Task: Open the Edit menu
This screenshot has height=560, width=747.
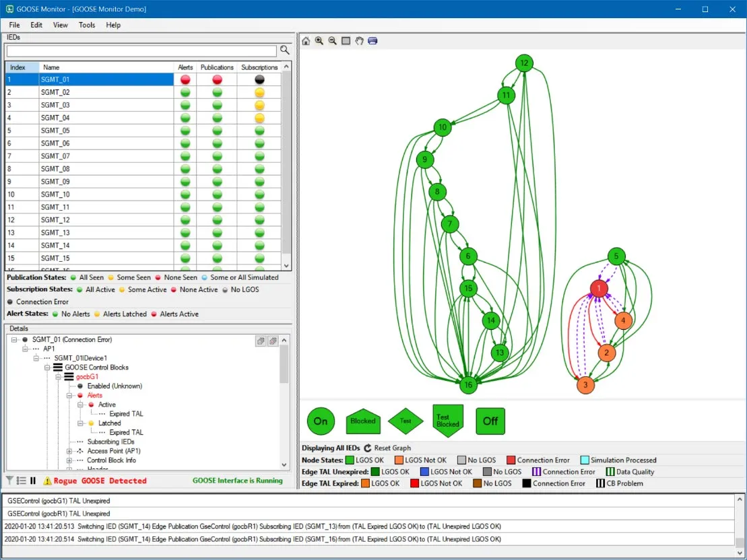Action: (36, 25)
